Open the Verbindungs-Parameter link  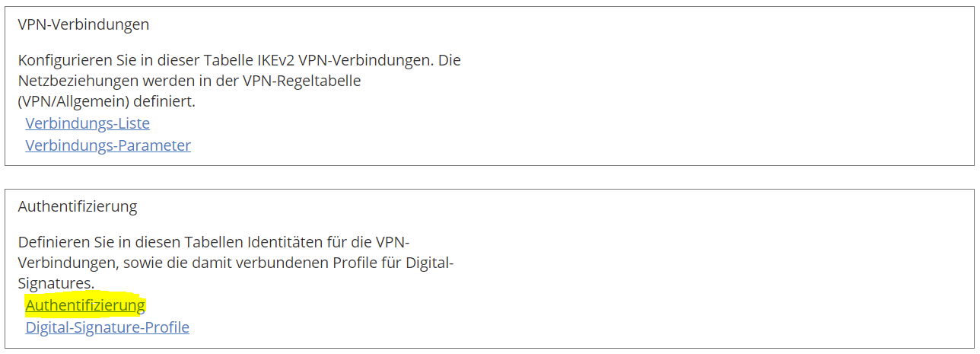[x=108, y=145]
